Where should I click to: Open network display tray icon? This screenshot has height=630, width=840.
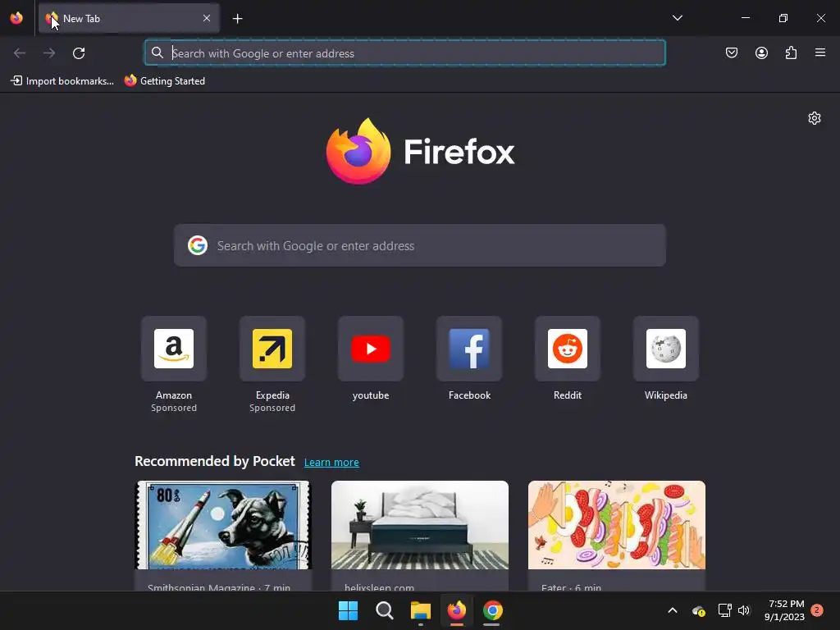point(724,610)
